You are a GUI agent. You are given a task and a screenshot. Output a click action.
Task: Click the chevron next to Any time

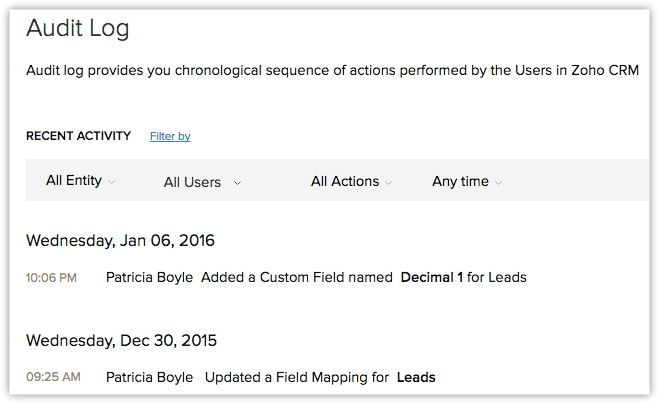(498, 182)
